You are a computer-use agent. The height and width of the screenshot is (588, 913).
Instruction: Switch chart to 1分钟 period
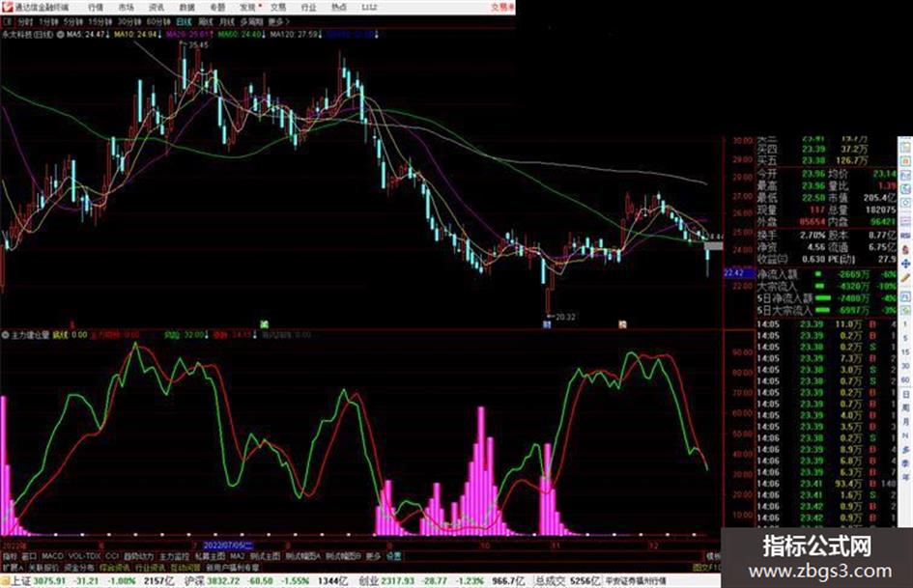tap(48, 22)
